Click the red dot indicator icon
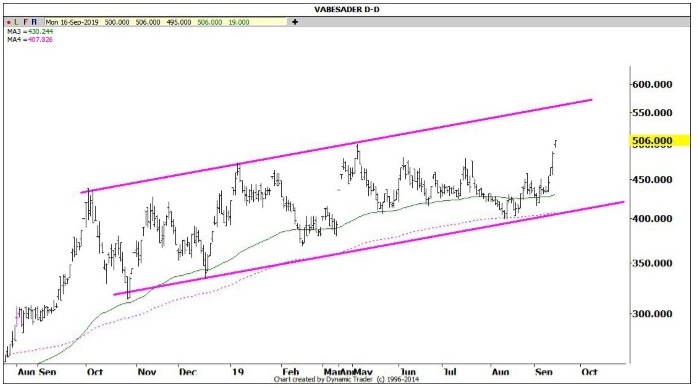 (8, 22)
